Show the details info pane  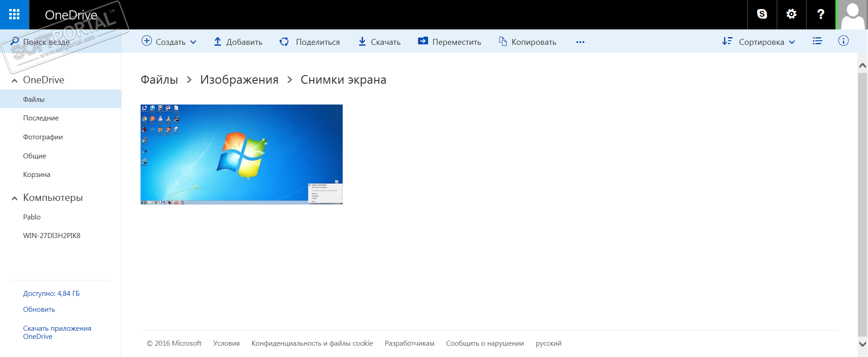point(844,41)
